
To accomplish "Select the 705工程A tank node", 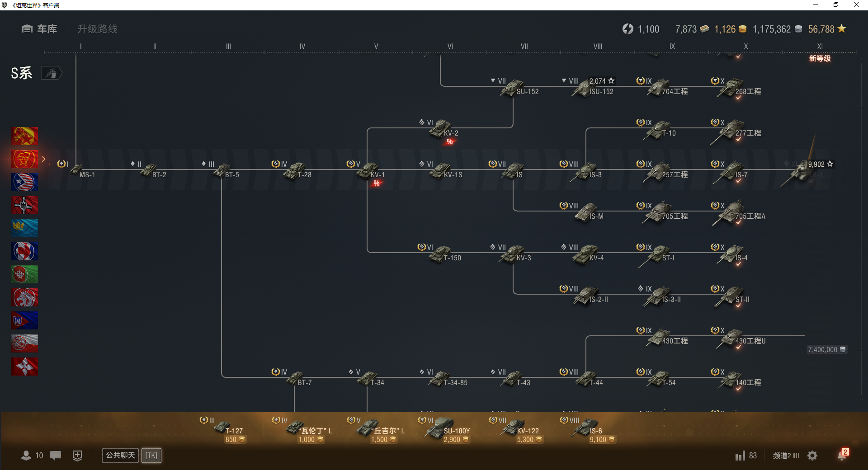I will coord(738,212).
